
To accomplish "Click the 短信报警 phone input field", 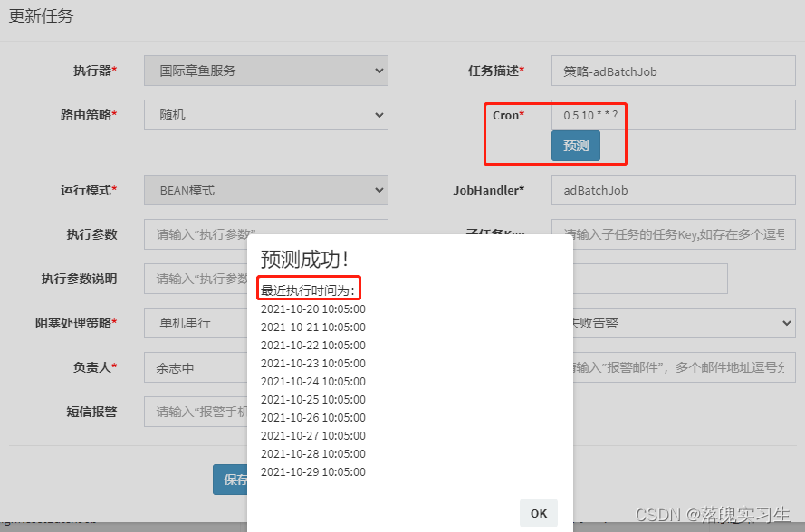I will (196, 412).
